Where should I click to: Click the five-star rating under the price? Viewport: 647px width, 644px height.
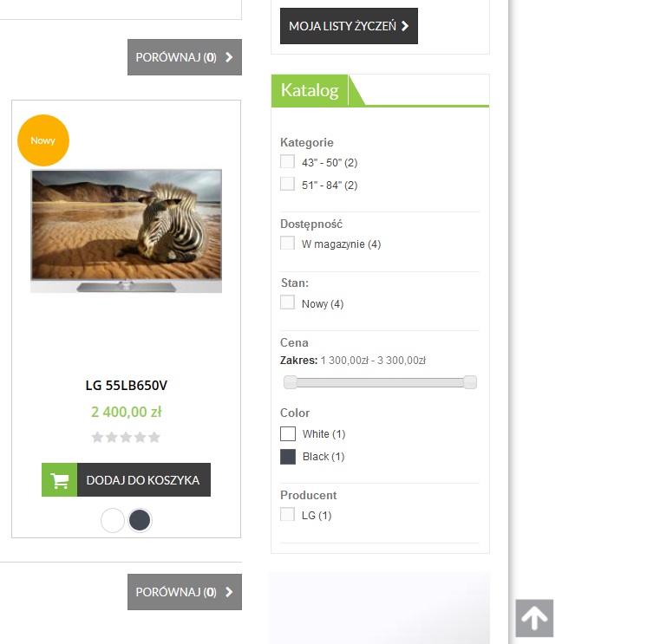click(126, 437)
